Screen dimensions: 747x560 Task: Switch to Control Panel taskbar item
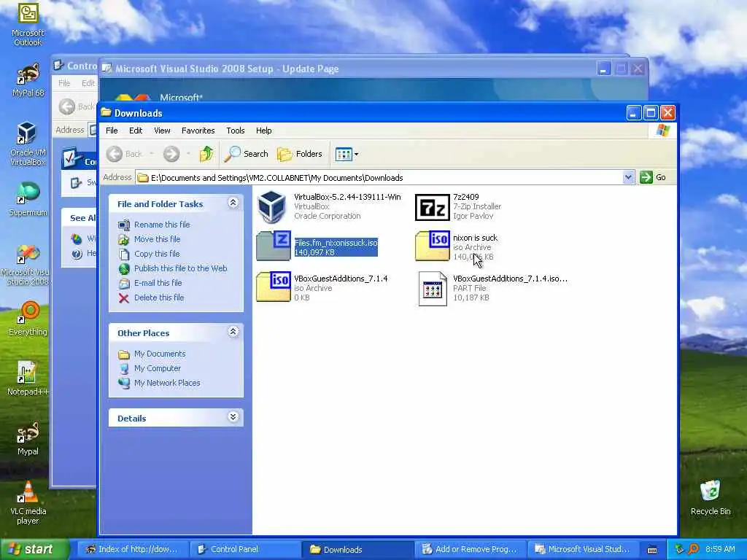tap(245, 549)
